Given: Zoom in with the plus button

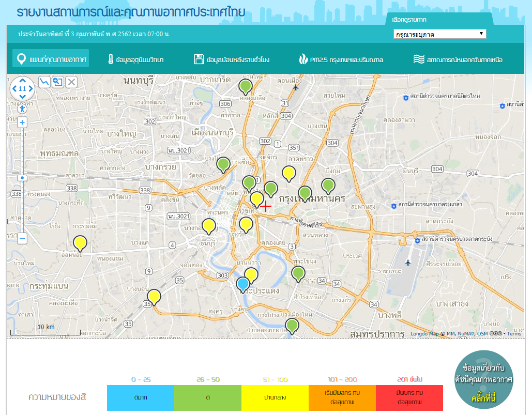Looking at the screenshot, I should tap(22, 123).
